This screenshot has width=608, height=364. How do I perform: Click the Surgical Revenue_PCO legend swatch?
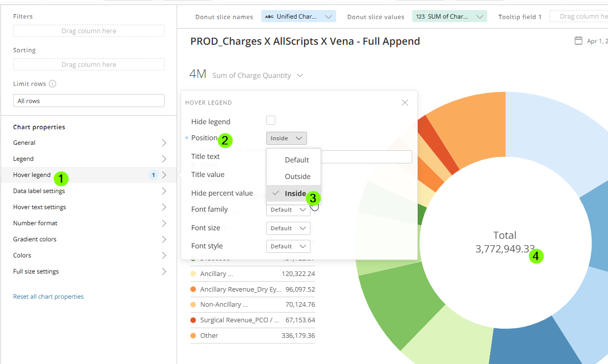[193, 320]
